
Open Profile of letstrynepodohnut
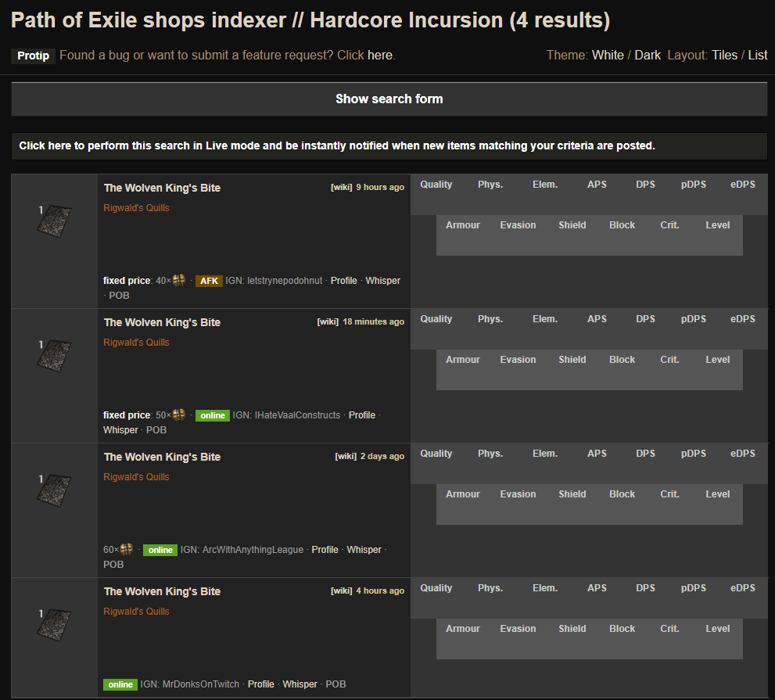coord(343,280)
